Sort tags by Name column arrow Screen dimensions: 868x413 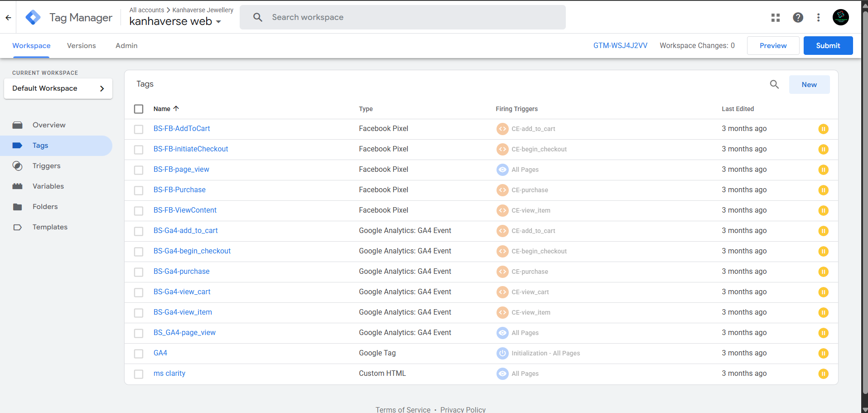176,109
